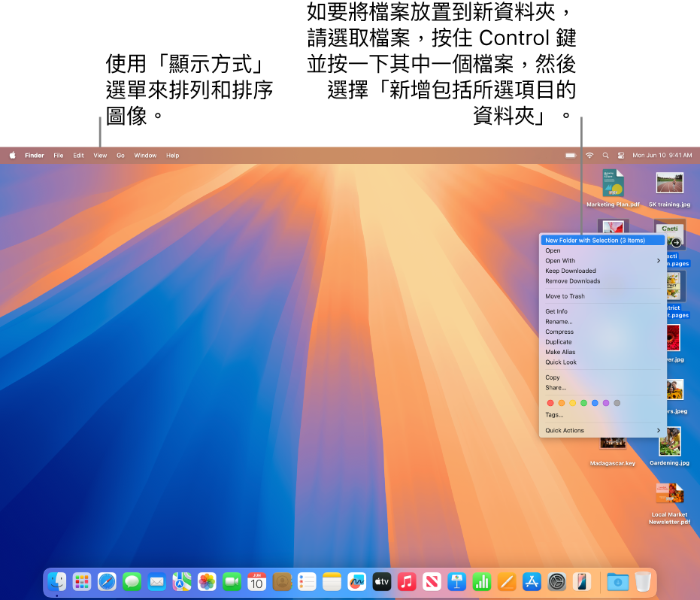The width and height of the screenshot is (700, 600).
Task: Select Share… in context menu
Action: point(603,388)
